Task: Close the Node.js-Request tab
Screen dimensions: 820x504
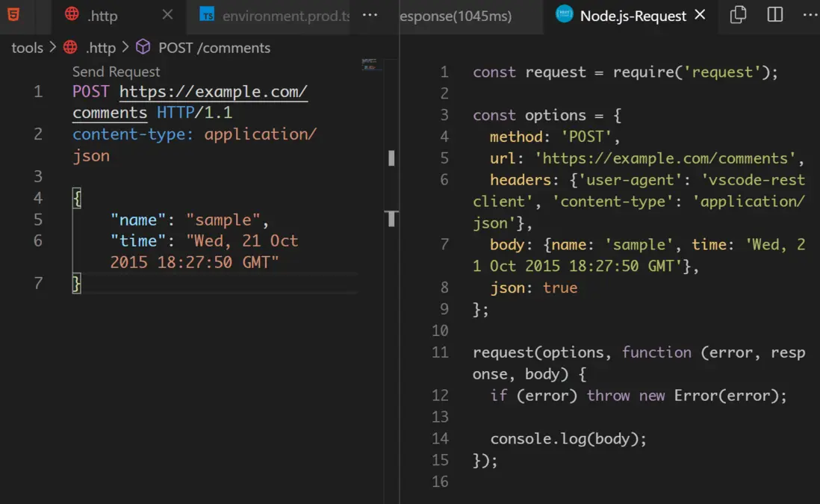Action: 700,15
